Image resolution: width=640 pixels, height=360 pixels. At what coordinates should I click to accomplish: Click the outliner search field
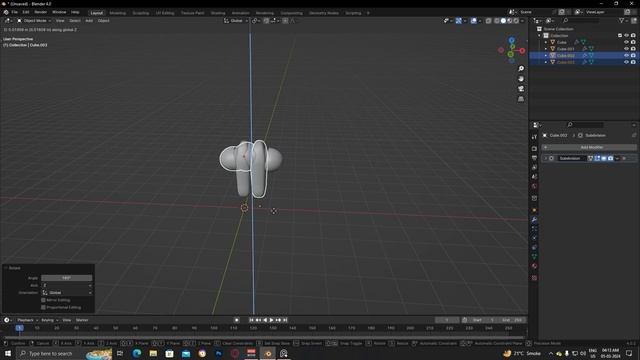tap(581, 20)
